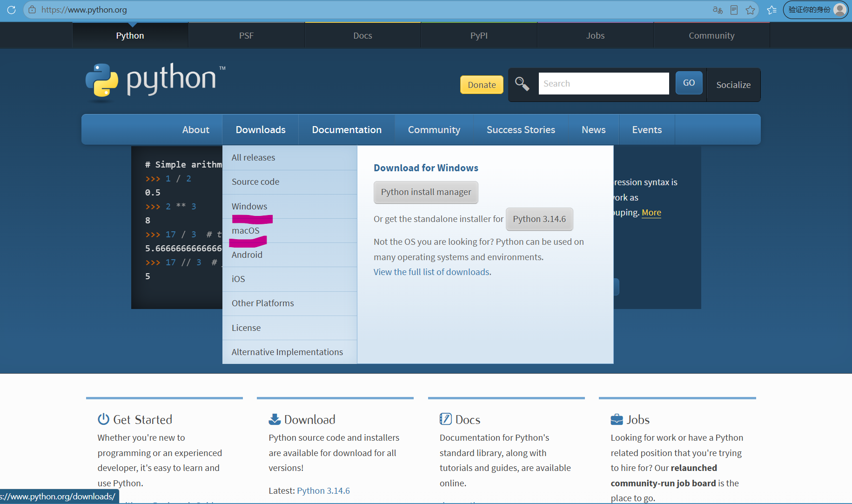Screen dimensions: 852x504
Task: Select Android in Downloads menu
Action: click(x=289, y=255)
